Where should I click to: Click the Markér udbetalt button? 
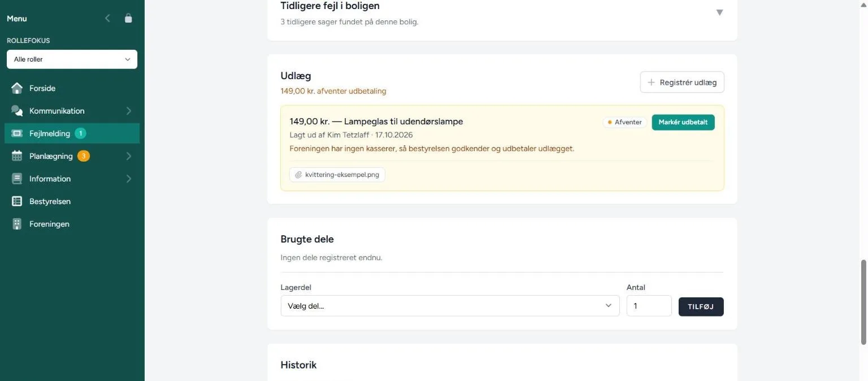tap(683, 122)
